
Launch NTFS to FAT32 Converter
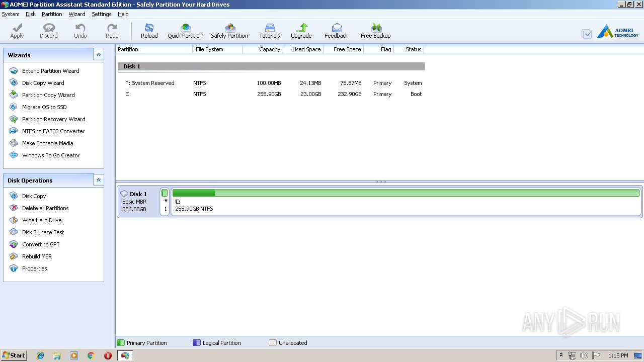tap(53, 131)
